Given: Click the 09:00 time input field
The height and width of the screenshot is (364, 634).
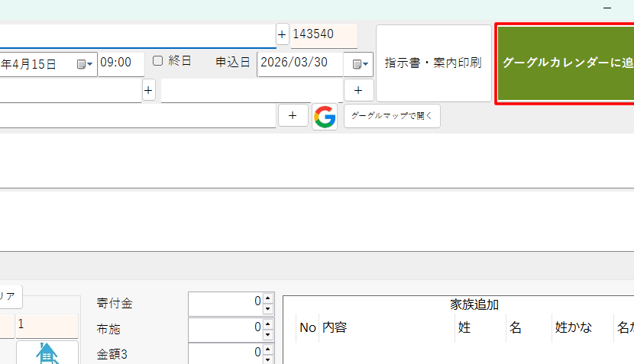Looking at the screenshot, I should click(121, 63).
